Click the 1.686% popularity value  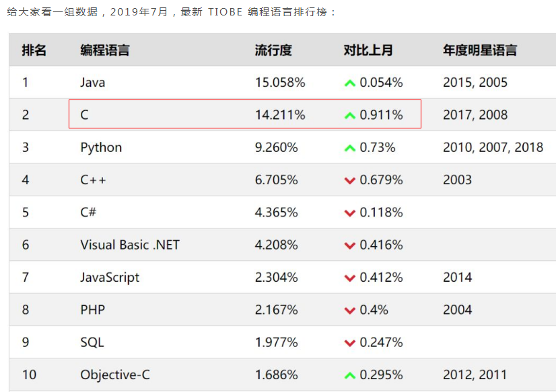tap(276, 375)
